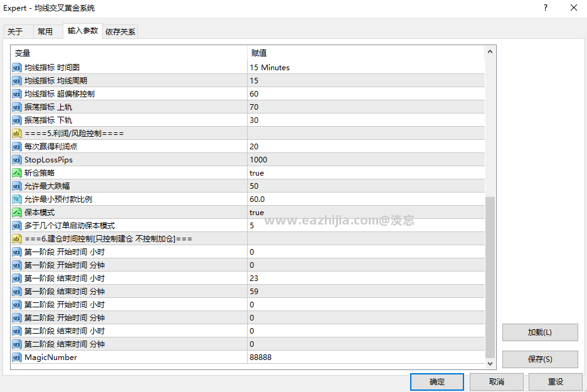Viewport: 587px width, 392px height.
Task: Click the integer icon beside 多于几个订单启动保本模式
Action: point(16,226)
